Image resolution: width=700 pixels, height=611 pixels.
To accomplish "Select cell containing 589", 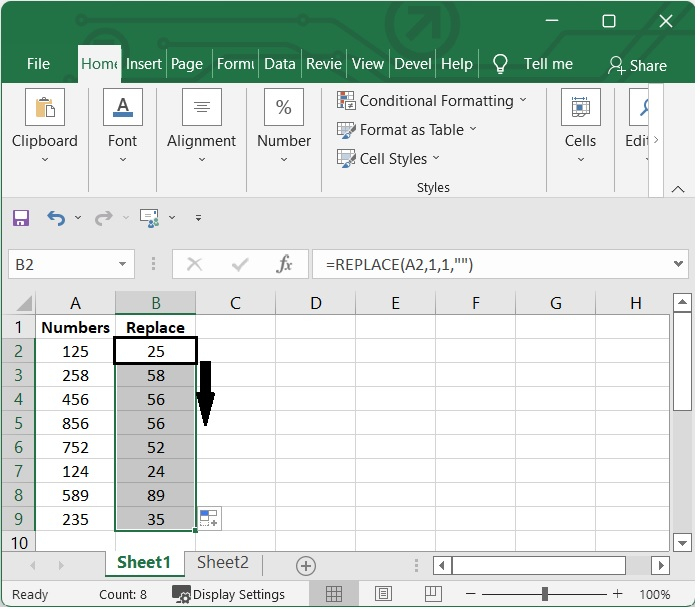I will coord(75,495).
